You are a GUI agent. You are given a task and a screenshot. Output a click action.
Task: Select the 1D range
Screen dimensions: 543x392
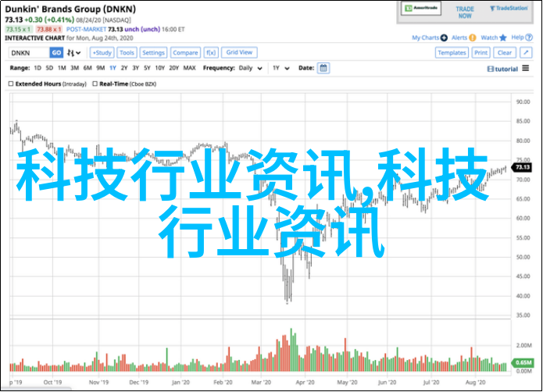click(38, 68)
